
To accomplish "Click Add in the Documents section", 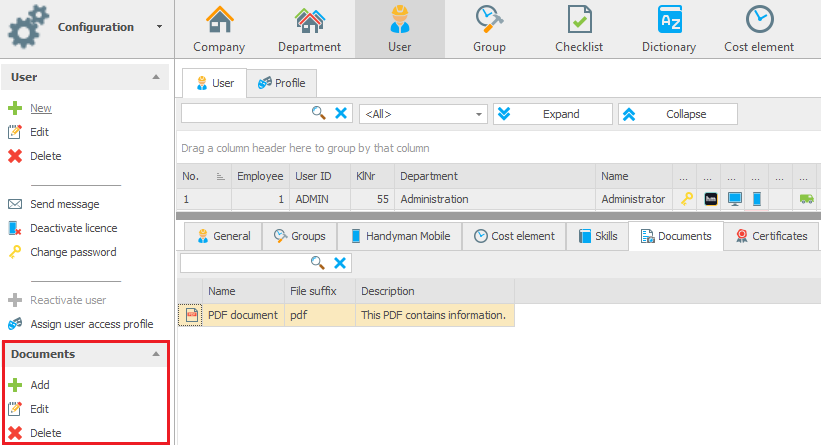I will pyautogui.click(x=40, y=385).
